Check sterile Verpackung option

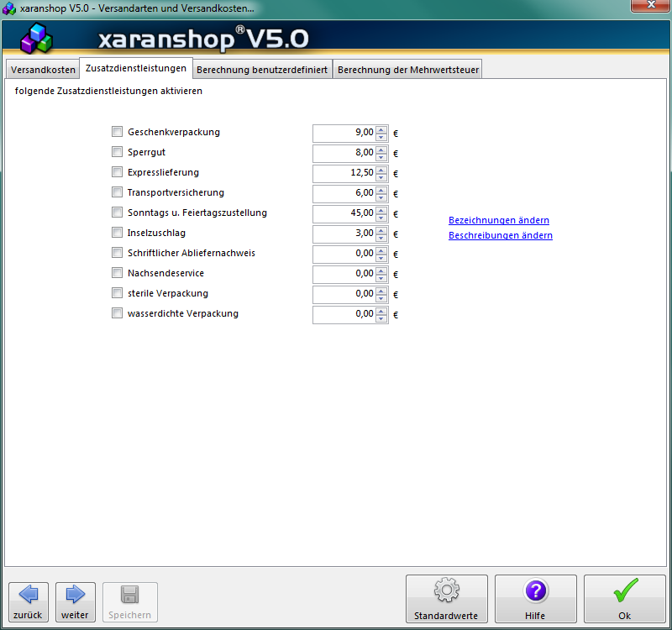pyautogui.click(x=117, y=292)
